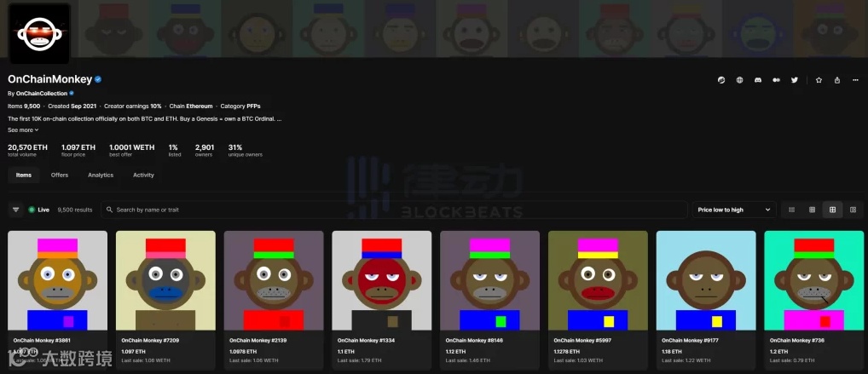Image resolution: width=868 pixels, height=374 pixels.
Task: Click the 20,570 ETH total volume stat
Action: [x=27, y=150]
